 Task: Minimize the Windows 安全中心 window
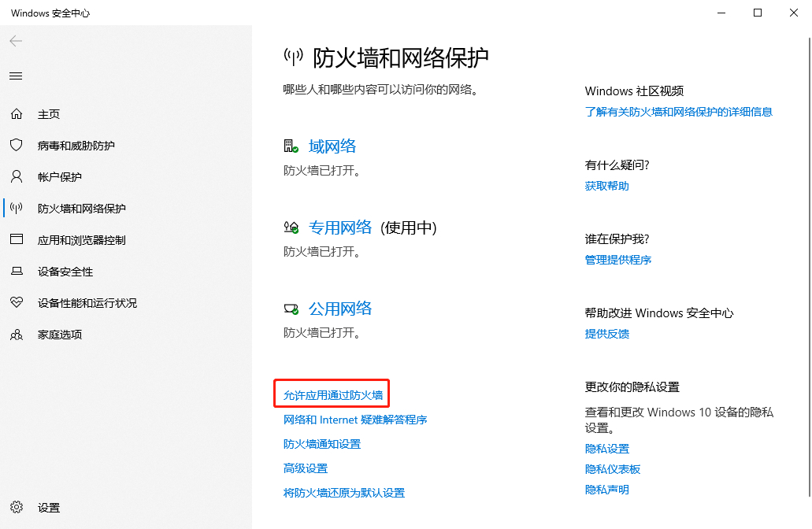pos(722,13)
